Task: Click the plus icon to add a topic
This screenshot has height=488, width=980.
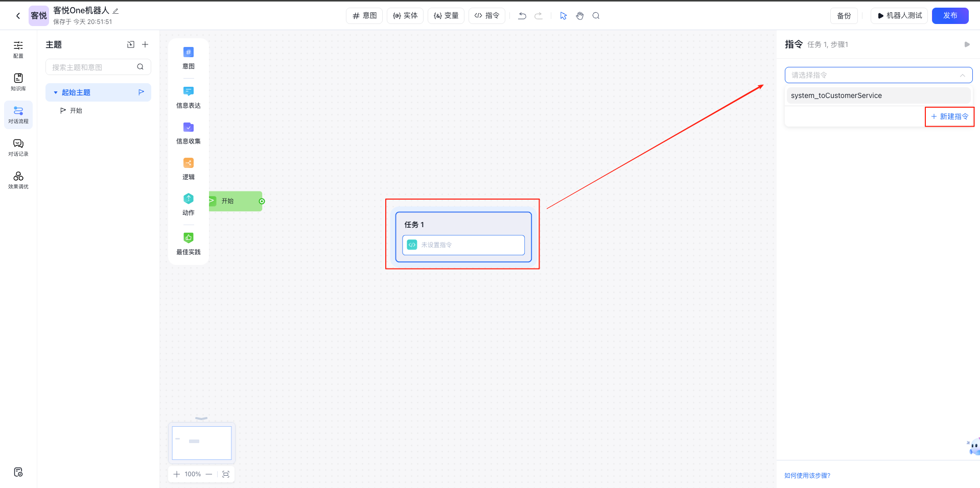Action: 145,44
